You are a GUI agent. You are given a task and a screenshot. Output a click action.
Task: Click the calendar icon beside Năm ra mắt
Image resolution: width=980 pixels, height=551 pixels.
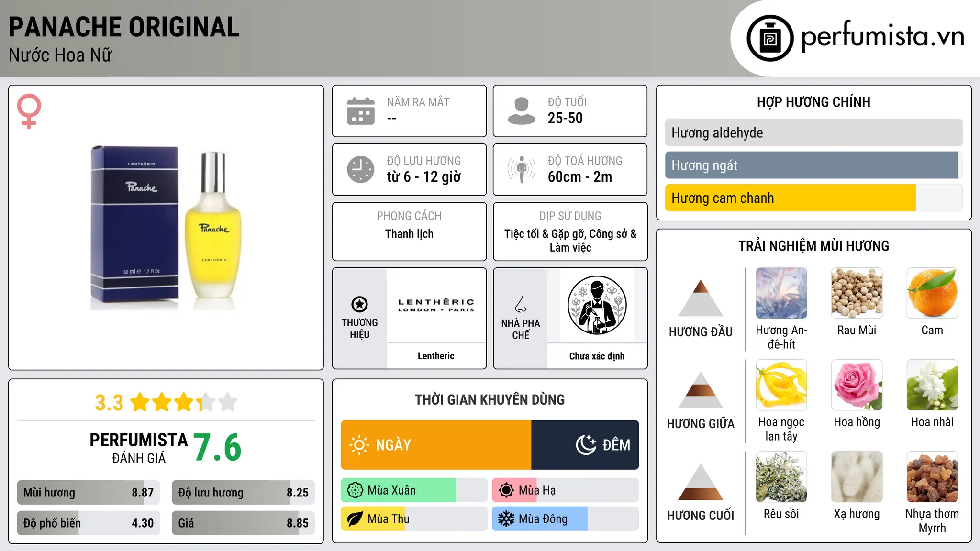[x=361, y=111]
